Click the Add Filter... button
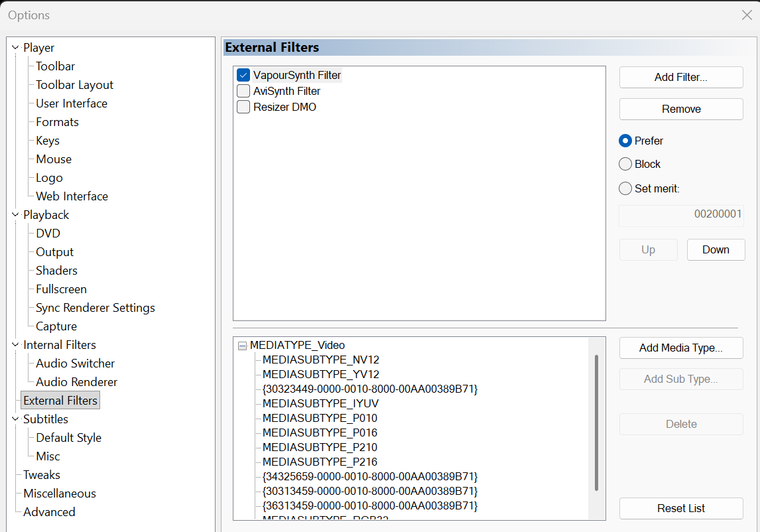 pyautogui.click(x=680, y=77)
